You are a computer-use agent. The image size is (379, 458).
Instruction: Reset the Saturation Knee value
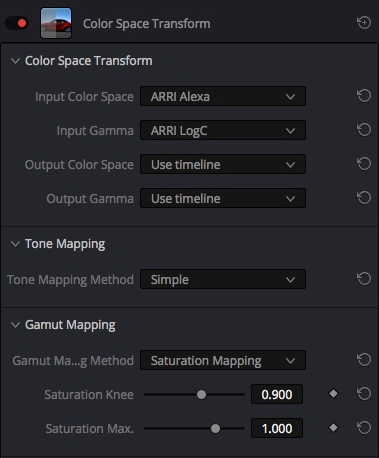pos(364,394)
